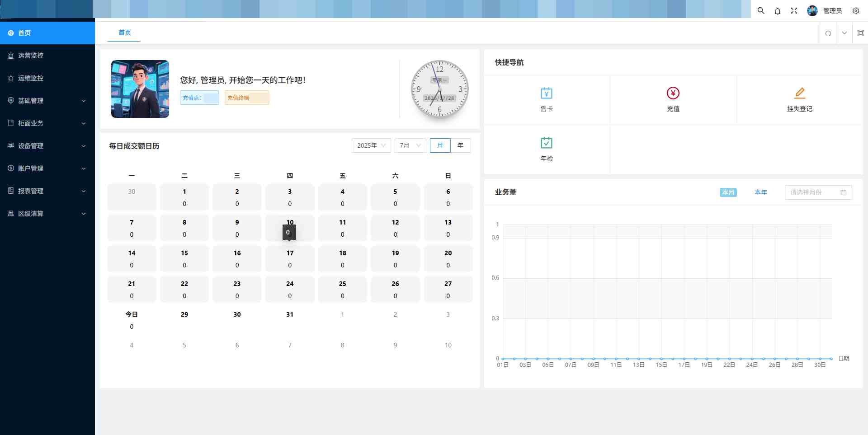Screen dimensions: 868x435
Task: Click the 基础管理 shield icon
Action: pos(11,100)
